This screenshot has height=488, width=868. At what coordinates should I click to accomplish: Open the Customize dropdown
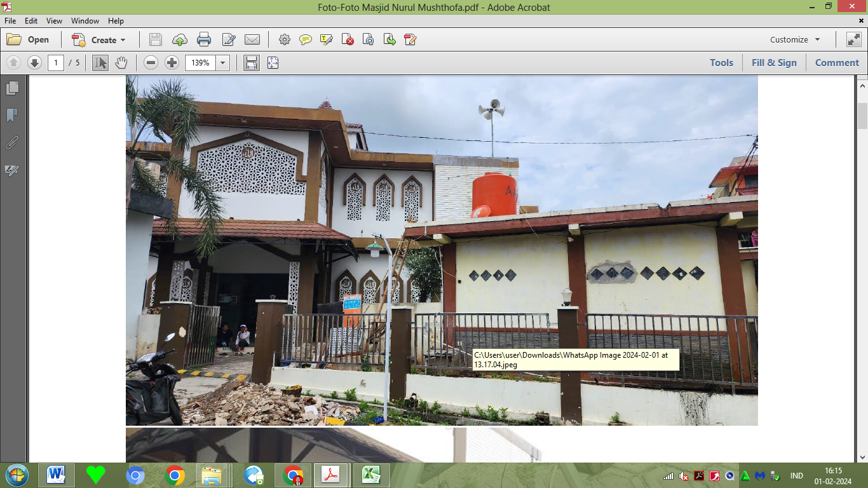[795, 39]
